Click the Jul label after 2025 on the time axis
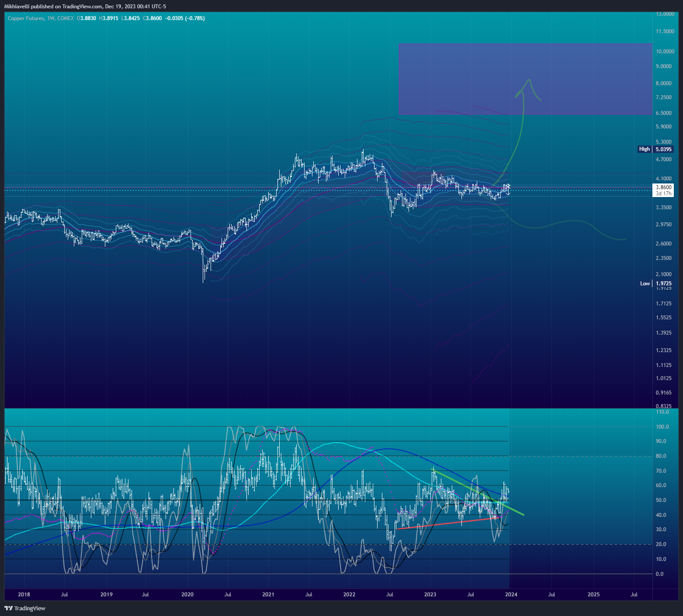Screen dimensions: 683x616 point(634,595)
